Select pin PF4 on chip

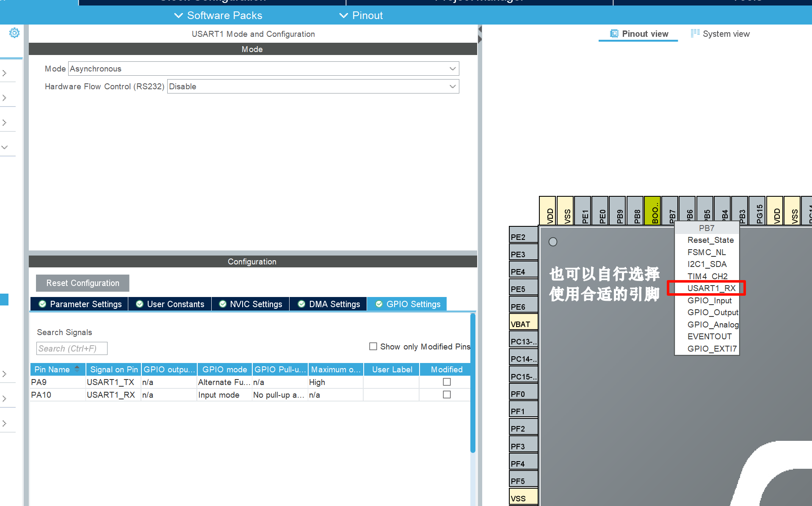[523, 462]
